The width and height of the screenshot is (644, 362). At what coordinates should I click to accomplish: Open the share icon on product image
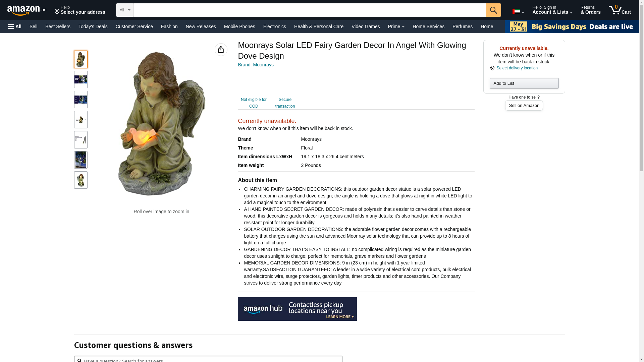pos(221,50)
